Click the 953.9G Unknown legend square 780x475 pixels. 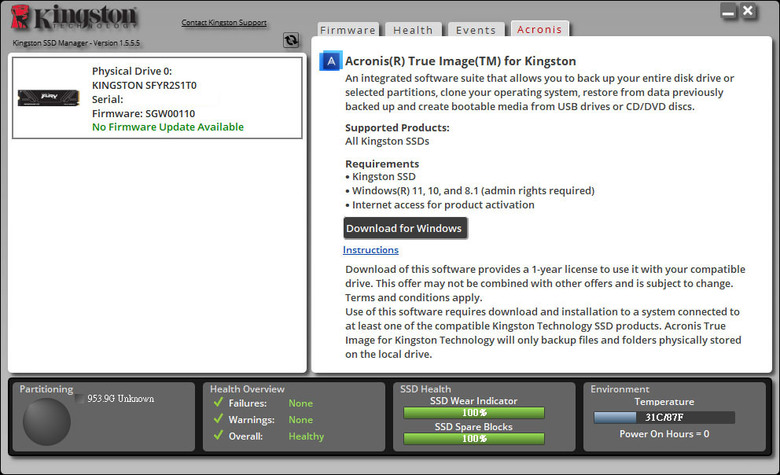click(x=80, y=398)
